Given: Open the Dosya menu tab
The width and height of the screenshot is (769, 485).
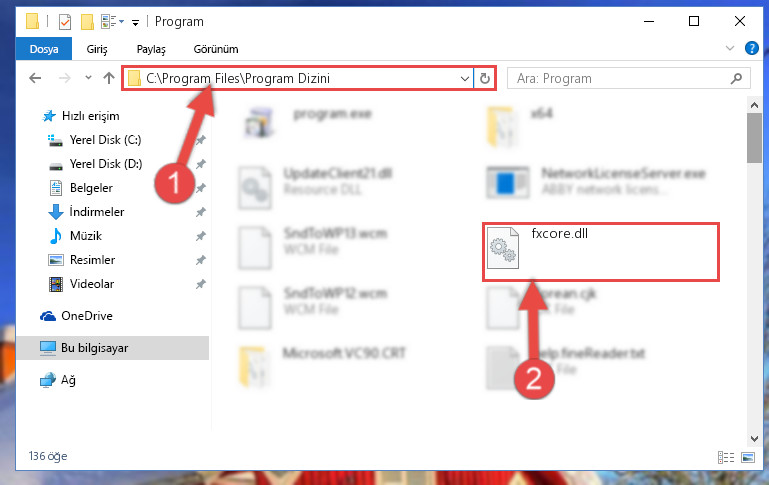Looking at the screenshot, I should (44, 49).
